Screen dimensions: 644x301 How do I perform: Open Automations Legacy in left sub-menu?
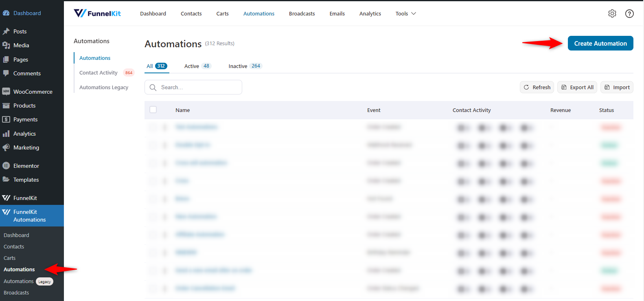[104, 87]
